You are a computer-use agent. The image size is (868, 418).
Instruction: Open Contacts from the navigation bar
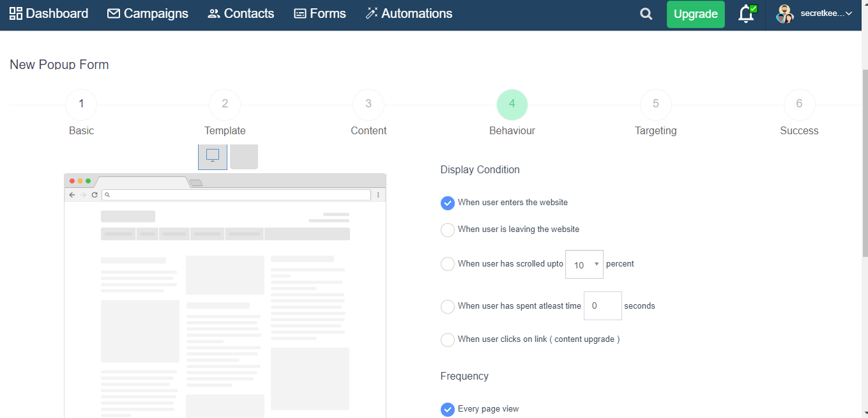(241, 13)
